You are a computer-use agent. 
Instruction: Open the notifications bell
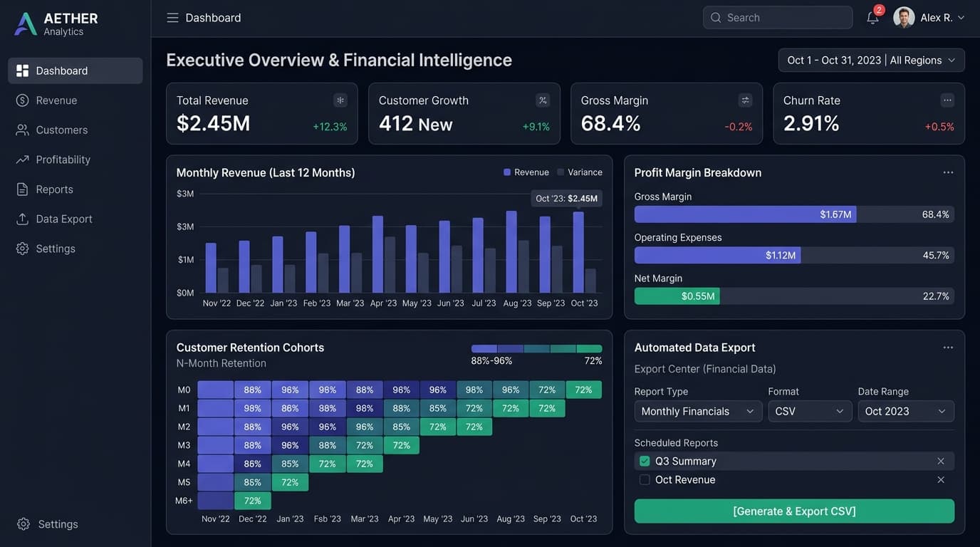[x=872, y=18]
